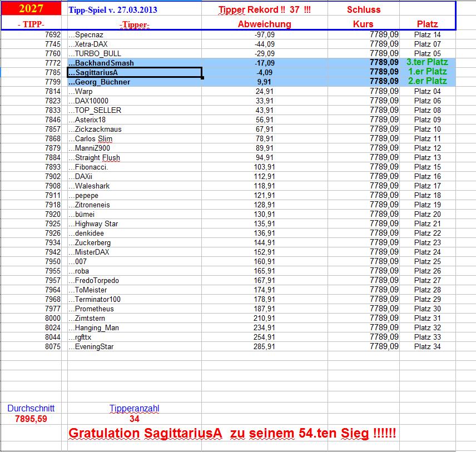This screenshot has width=476, height=452.
Task: Select the '...BackhandSmash' name cell
Action: 134,63
